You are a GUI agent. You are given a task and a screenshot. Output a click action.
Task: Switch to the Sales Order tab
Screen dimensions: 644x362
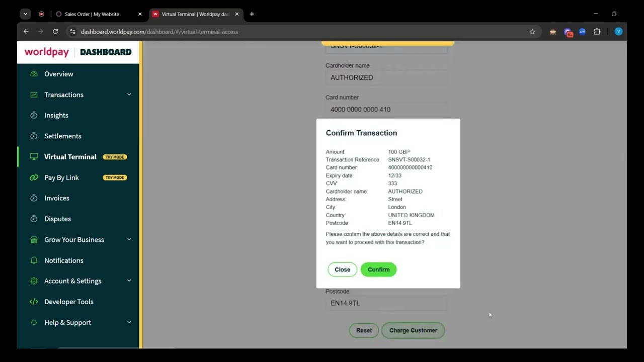point(98,14)
